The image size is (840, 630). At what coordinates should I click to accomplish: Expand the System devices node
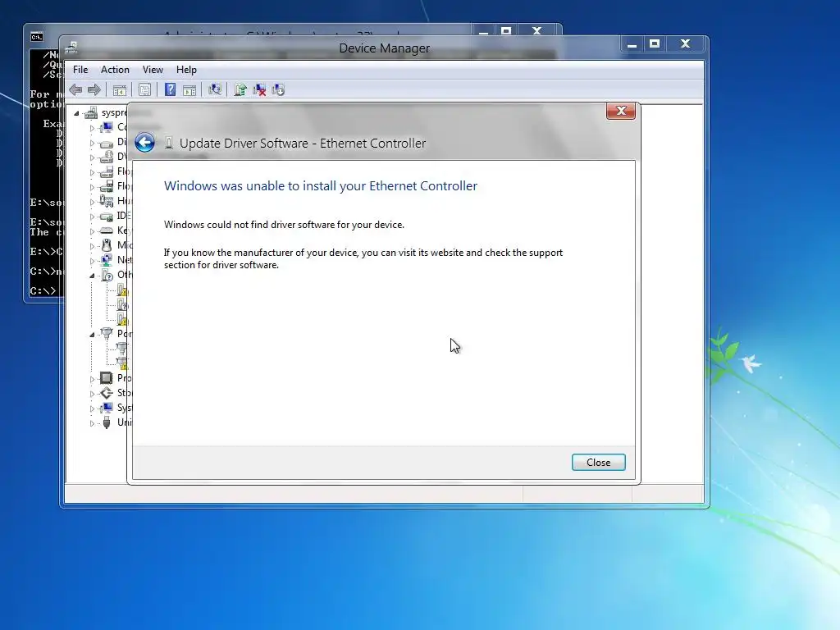click(92, 409)
